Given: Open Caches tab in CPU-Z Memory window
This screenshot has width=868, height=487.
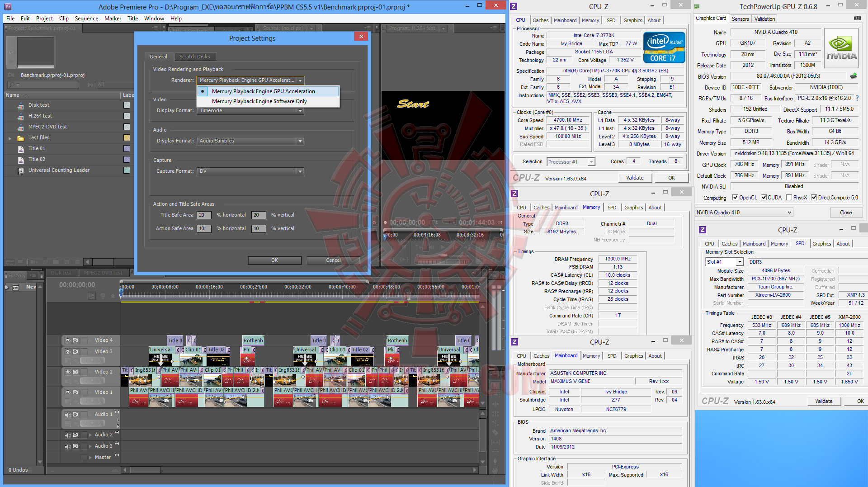Looking at the screenshot, I should pos(541,208).
